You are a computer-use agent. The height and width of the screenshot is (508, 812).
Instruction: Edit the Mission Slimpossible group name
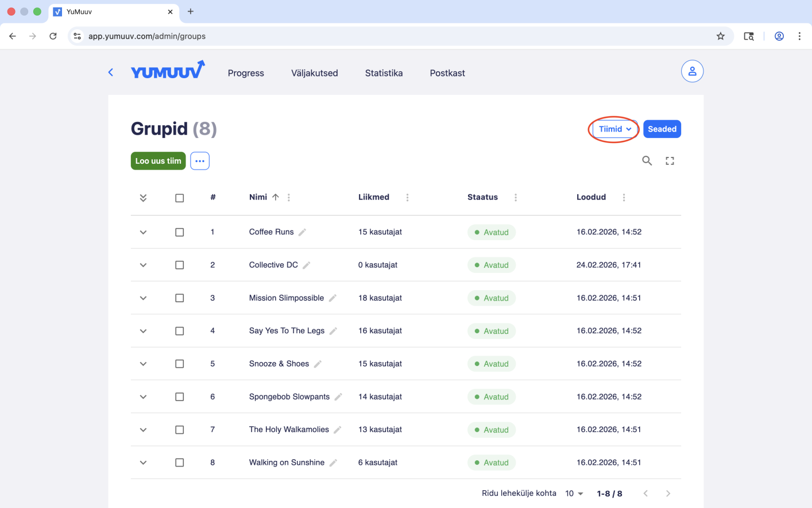point(332,298)
